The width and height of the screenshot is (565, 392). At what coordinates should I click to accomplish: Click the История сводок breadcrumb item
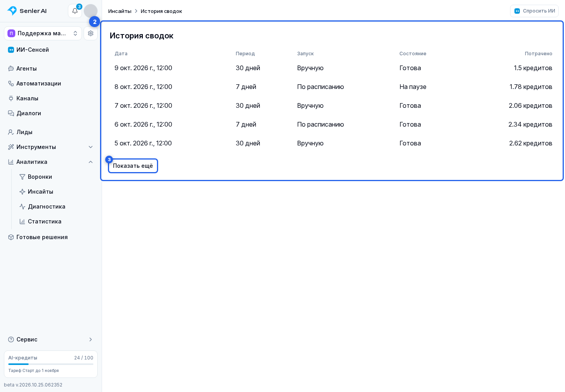tap(161, 11)
